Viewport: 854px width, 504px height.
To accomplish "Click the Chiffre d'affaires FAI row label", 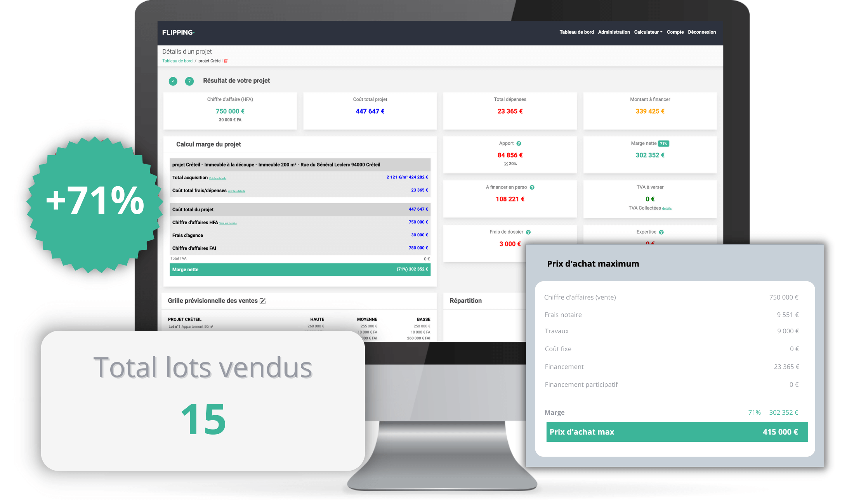I will pos(194,248).
